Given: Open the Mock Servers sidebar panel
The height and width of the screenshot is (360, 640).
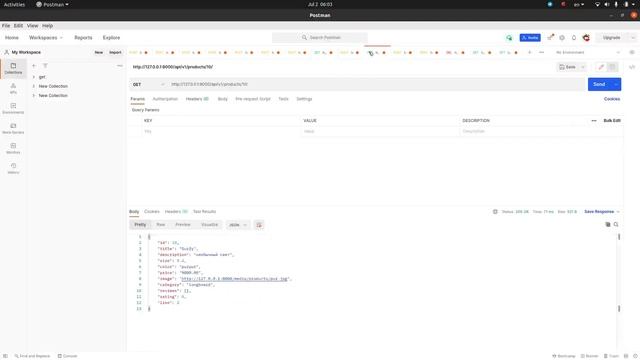Looking at the screenshot, I should (x=13, y=128).
